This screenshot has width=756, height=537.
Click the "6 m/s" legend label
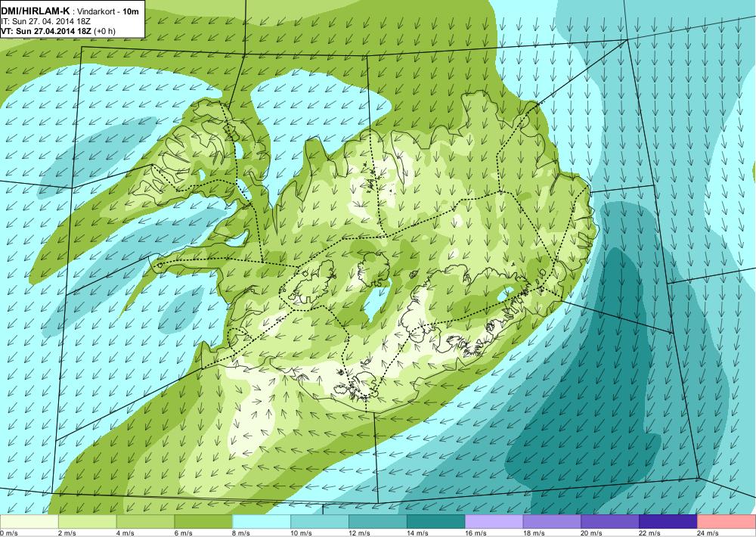click(183, 533)
